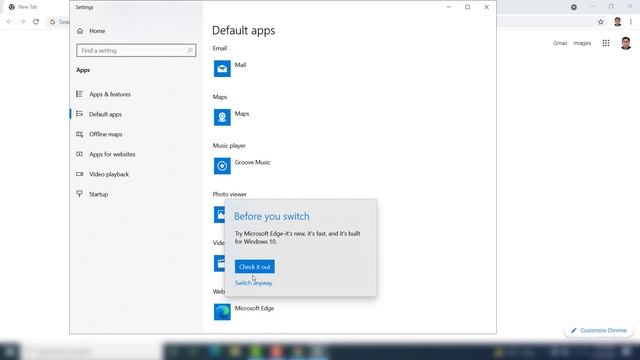The width and height of the screenshot is (640, 360).
Task: Click Chrome's forward arrow
Action: click(x=22, y=22)
